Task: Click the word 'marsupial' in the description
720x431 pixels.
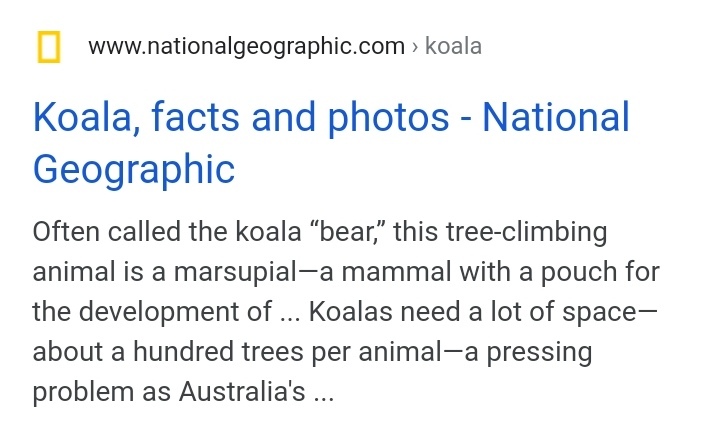Action: [236, 272]
